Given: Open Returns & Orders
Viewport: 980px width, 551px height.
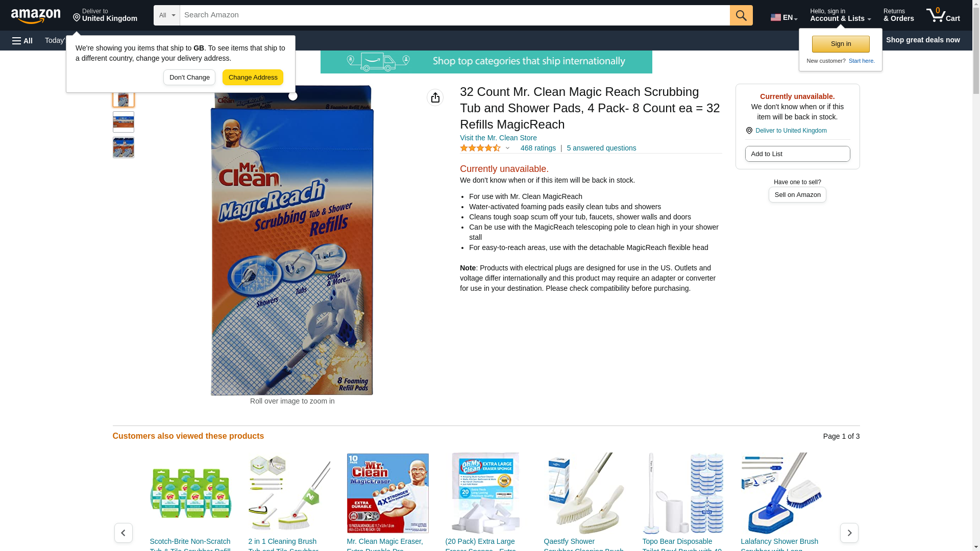Looking at the screenshot, I should [898, 15].
